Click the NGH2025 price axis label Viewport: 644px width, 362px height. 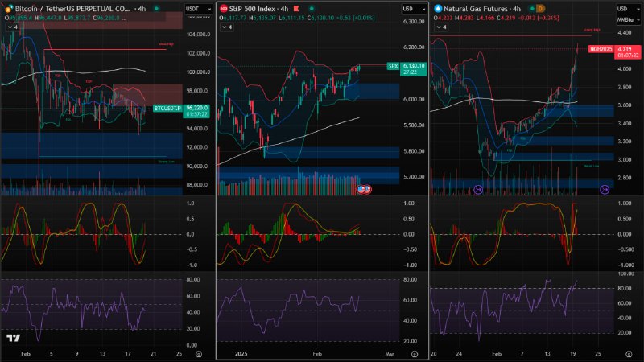(x=601, y=49)
